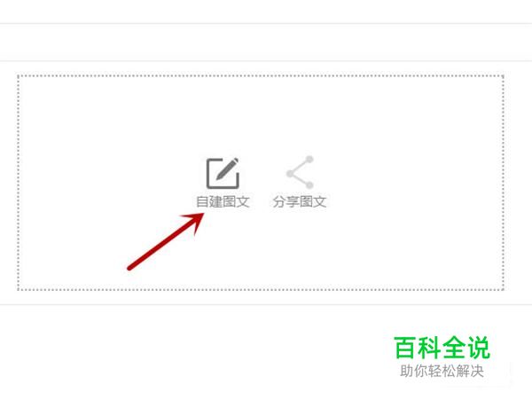
Task: Click the bottom node of the share icon
Action: [309, 184]
